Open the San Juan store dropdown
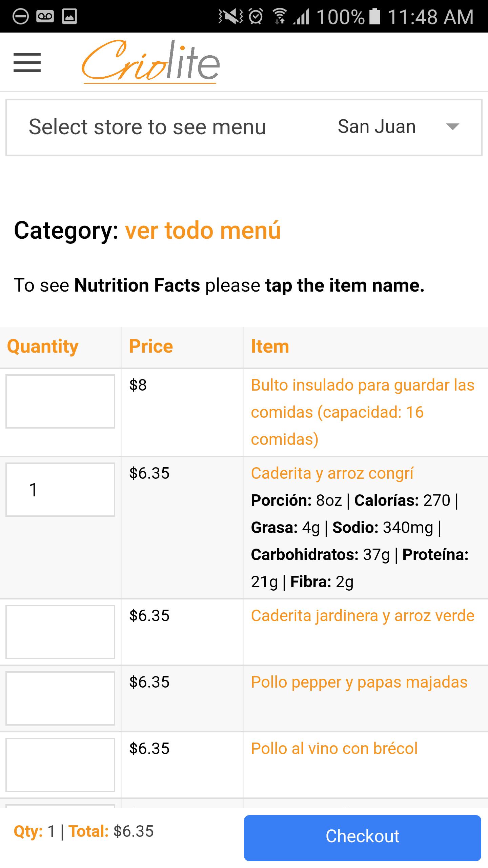The height and width of the screenshot is (868, 488). click(376, 127)
